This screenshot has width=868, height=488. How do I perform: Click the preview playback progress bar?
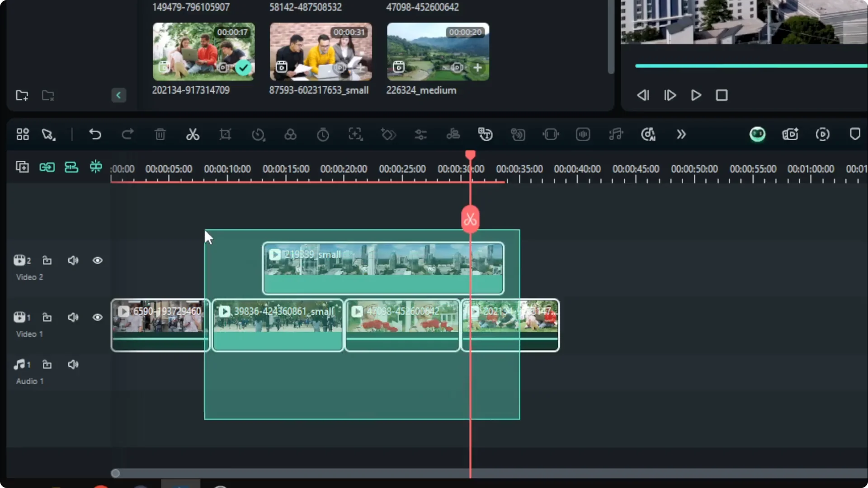[750, 66]
